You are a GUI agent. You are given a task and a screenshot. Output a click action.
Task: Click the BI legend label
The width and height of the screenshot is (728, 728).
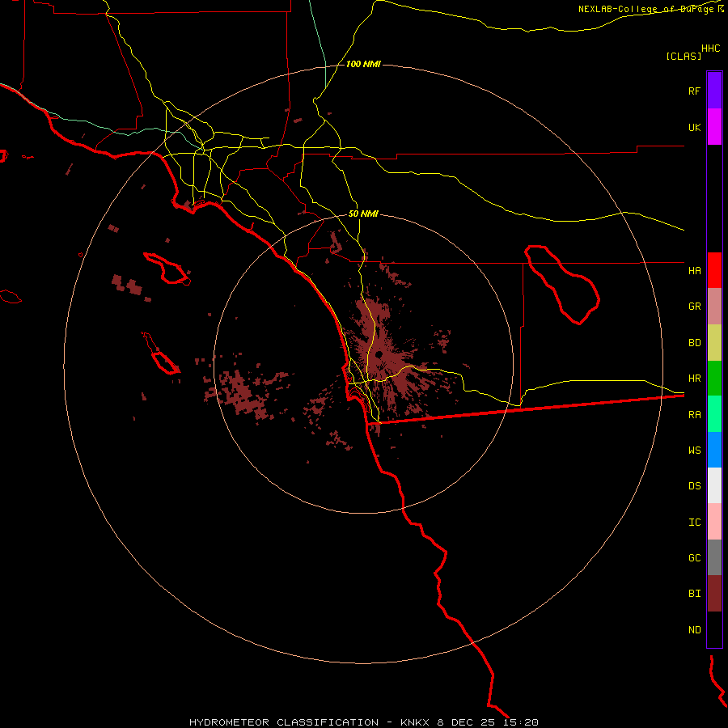pyautogui.click(x=694, y=594)
